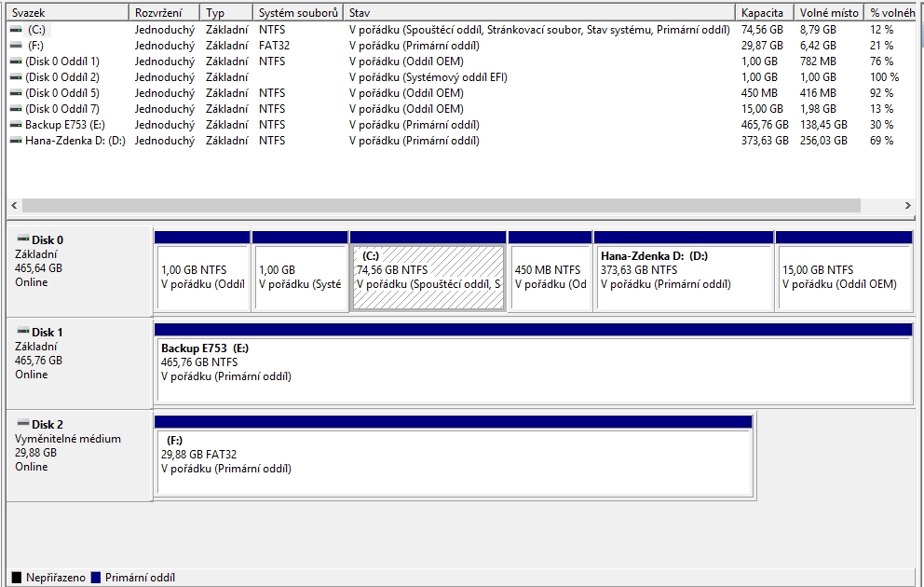This screenshot has height=587, width=924.
Task: Select the (F:) 29,88 GB FAT32 partition block
Action: (x=454, y=457)
